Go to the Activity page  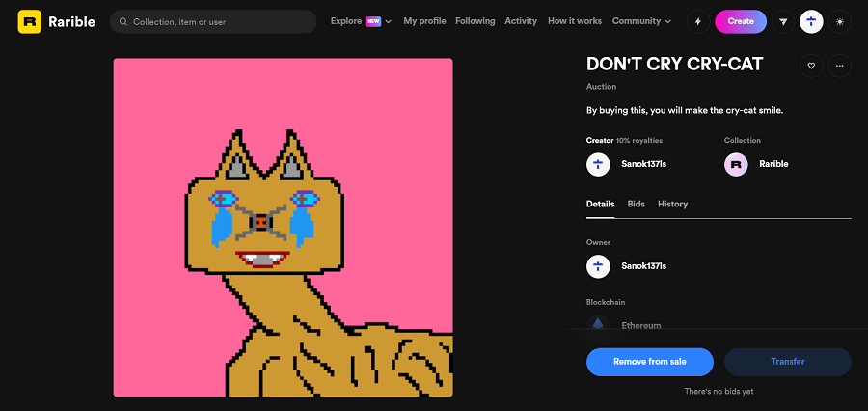tap(521, 21)
